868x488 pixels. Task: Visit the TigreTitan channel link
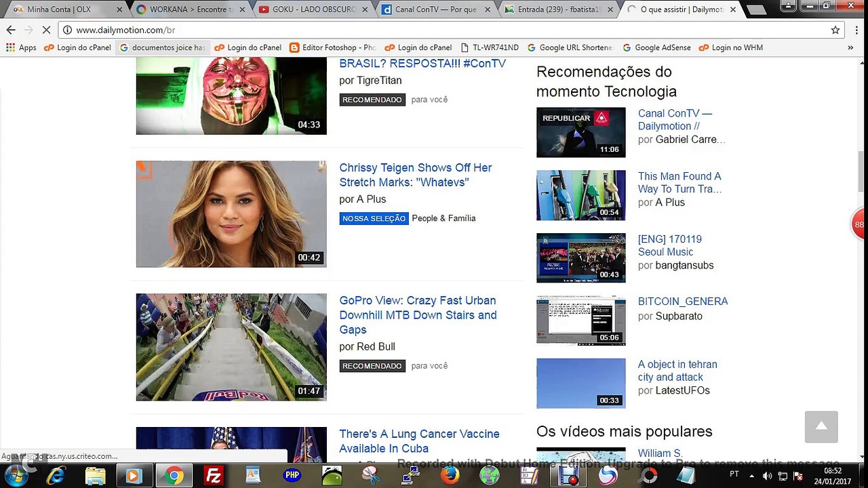[x=379, y=80]
